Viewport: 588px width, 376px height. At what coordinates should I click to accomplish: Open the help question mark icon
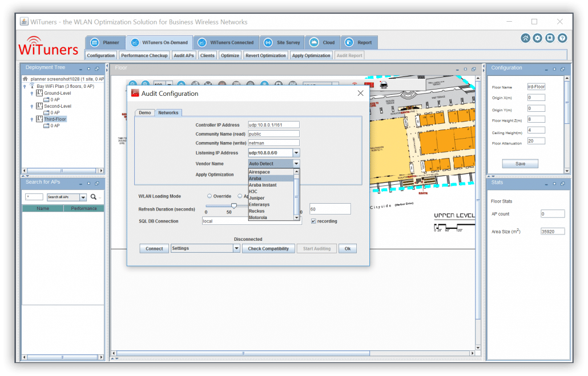[562, 38]
